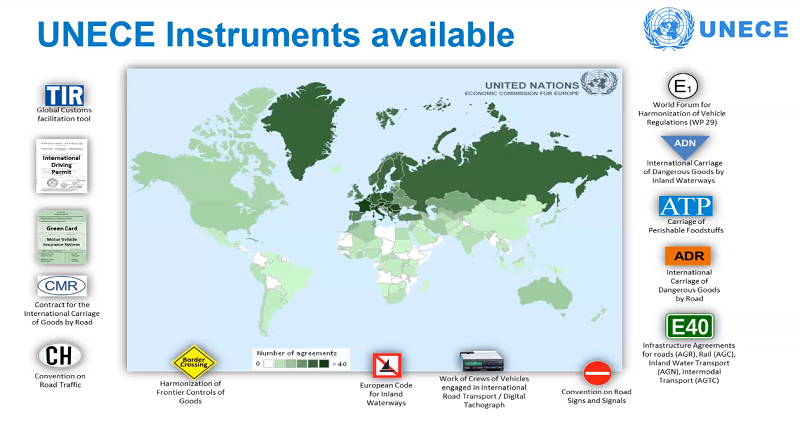Click the red no-entry road sign icon
The height and width of the screenshot is (448, 800).
(x=597, y=373)
